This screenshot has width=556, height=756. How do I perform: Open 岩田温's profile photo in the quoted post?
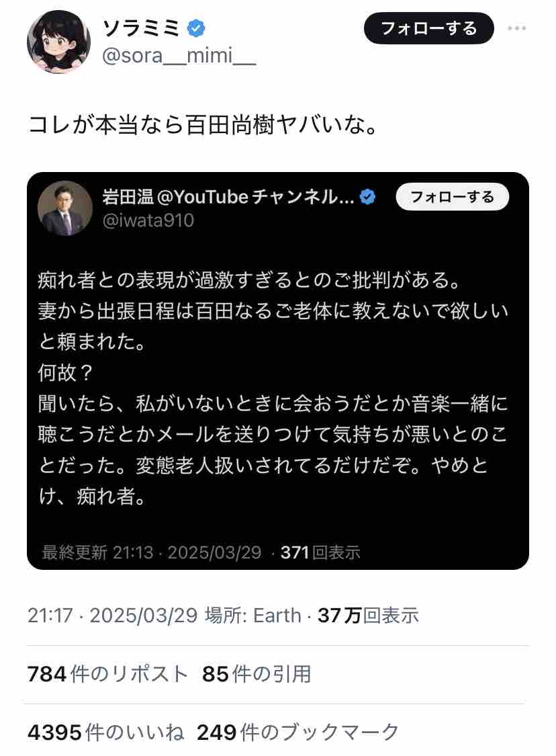pyautogui.click(x=65, y=208)
